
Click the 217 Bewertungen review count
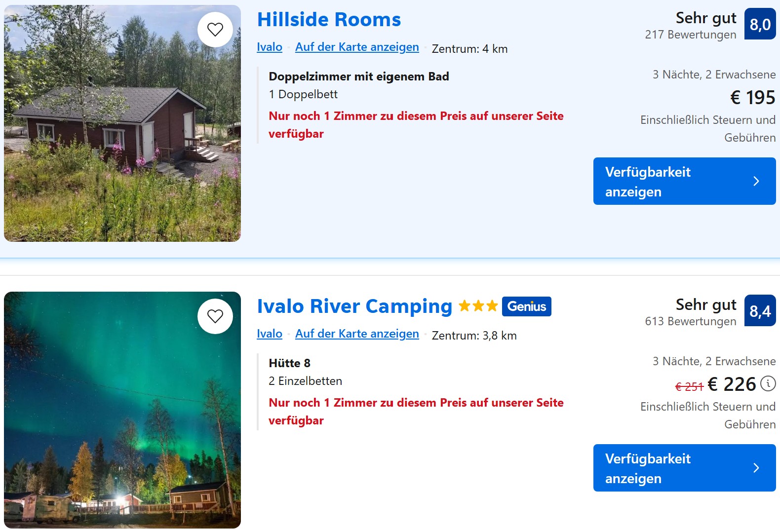690,35
